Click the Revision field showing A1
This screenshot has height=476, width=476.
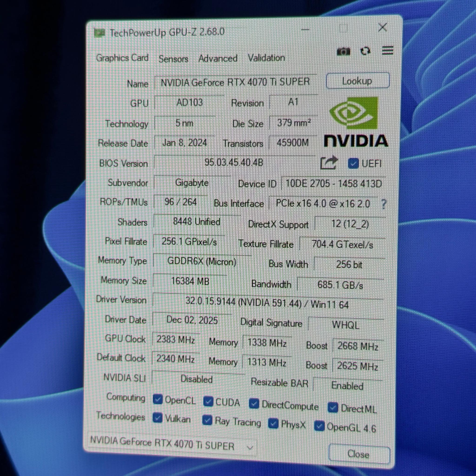point(293,102)
